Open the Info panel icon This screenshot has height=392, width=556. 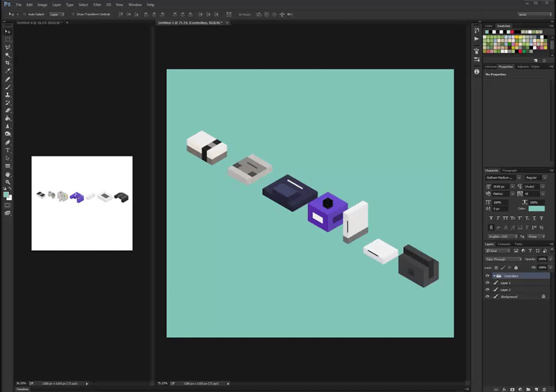(477, 72)
